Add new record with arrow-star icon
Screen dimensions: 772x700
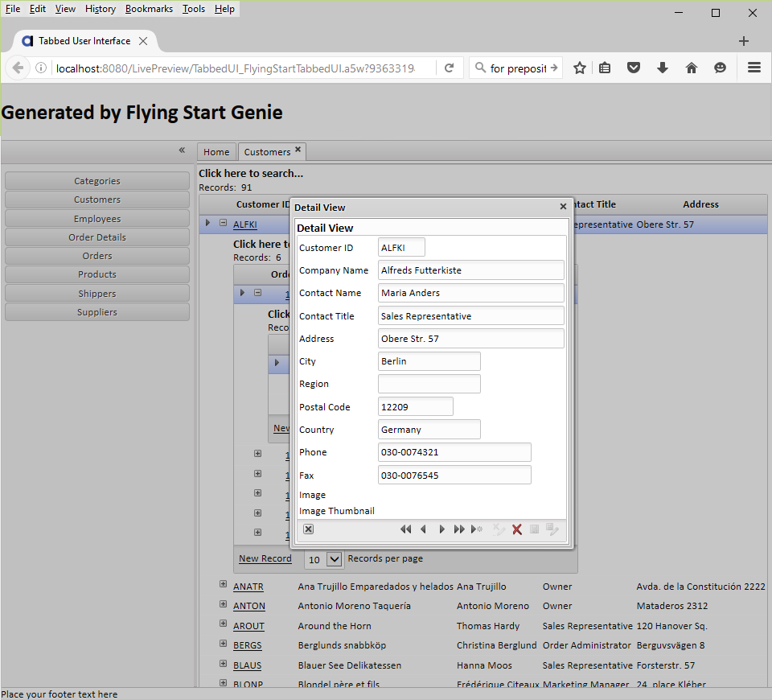[477, 529]
